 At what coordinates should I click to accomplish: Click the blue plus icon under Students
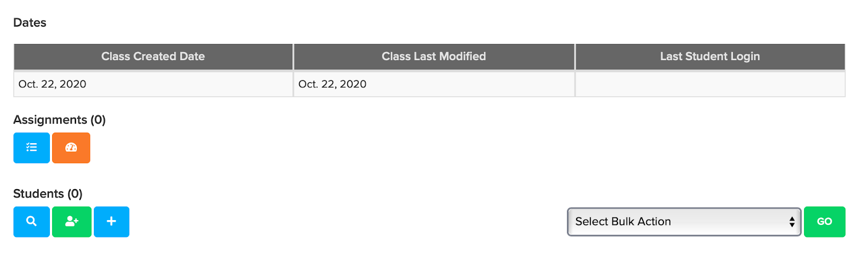click(x=111, y=222)
